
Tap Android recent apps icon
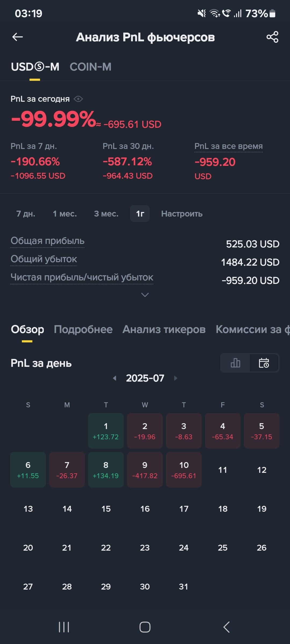64,627
